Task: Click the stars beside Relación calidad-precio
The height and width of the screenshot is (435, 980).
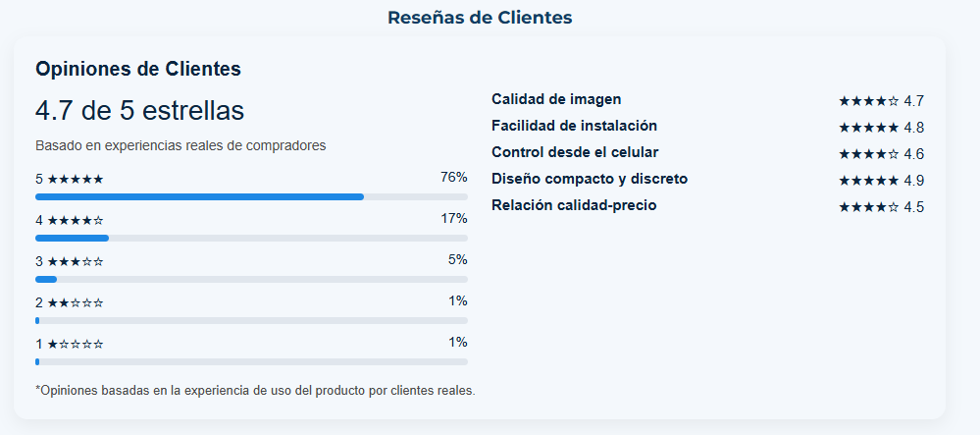Action: (x=868, y=207)
